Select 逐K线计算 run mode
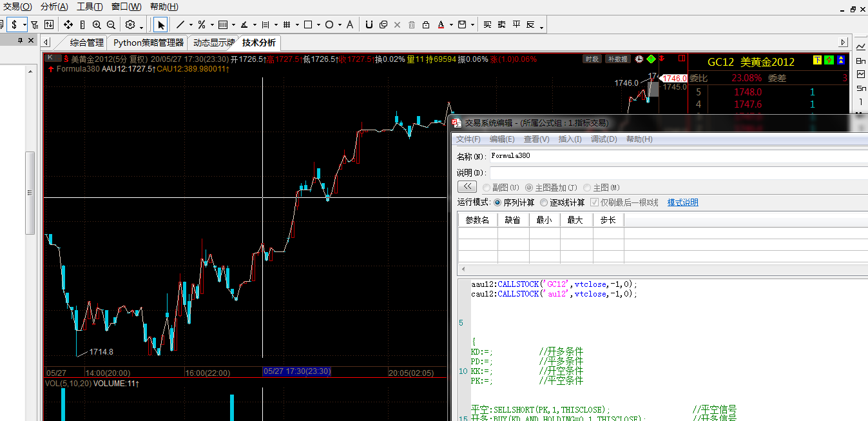This screenshot has height=421, width=868. click(x=545, y=202)
